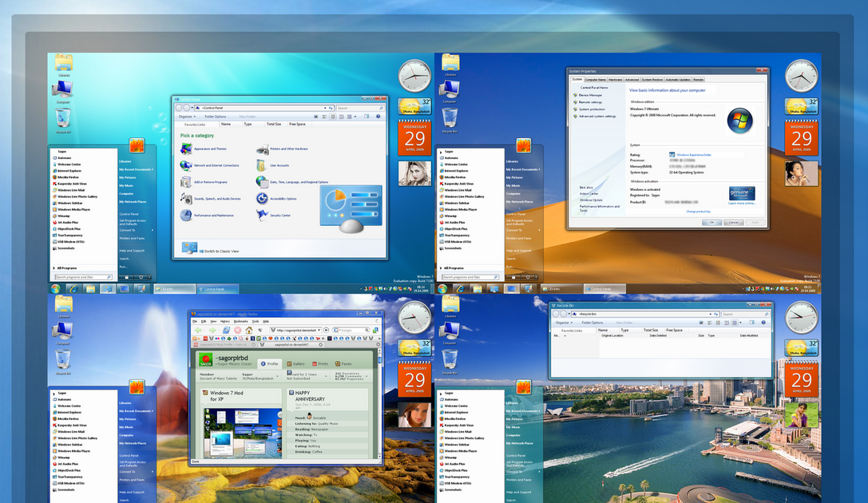Click the 'Total Size' column in Control Panel
The width and height of the screenshot is (868, 503).
(x=274, y=124)
